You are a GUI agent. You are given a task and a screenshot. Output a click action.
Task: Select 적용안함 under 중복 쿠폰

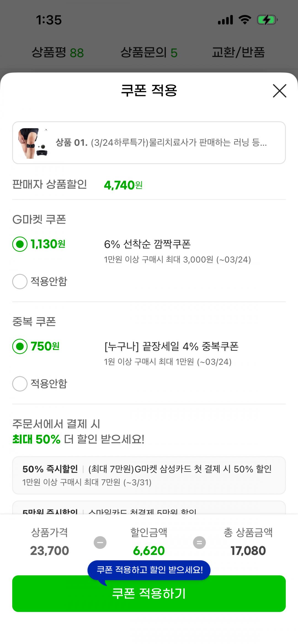(20, 384)
